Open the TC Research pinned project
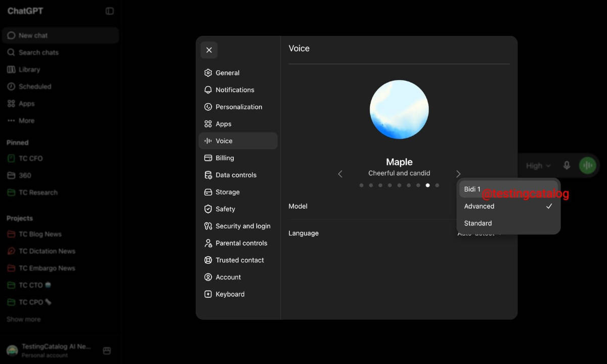Screen dimensions: 607x364 pos(61,193)
